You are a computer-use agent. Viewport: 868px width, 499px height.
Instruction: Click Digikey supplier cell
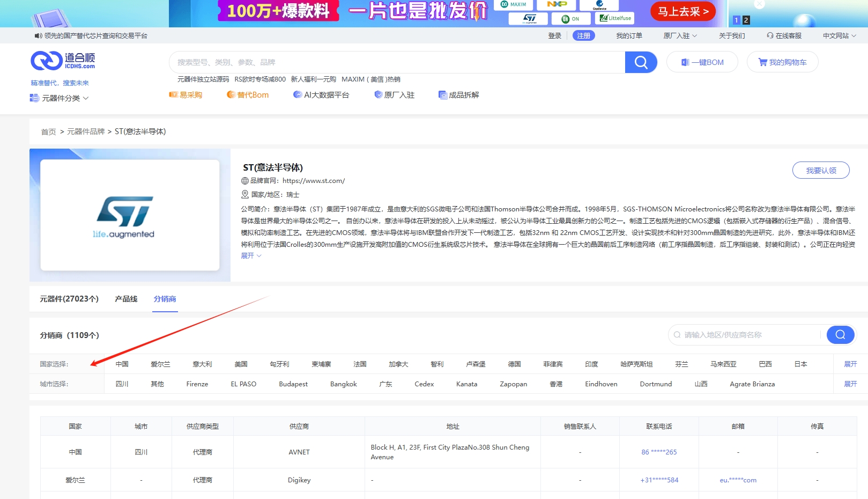(x=299, y=480)
